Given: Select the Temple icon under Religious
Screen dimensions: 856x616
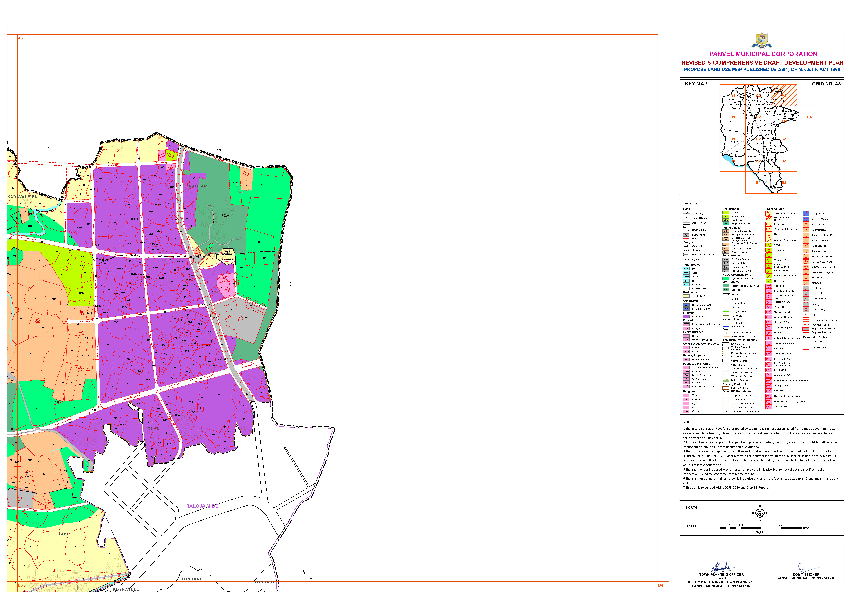Looking at the screenshot, I should [686, 395].
